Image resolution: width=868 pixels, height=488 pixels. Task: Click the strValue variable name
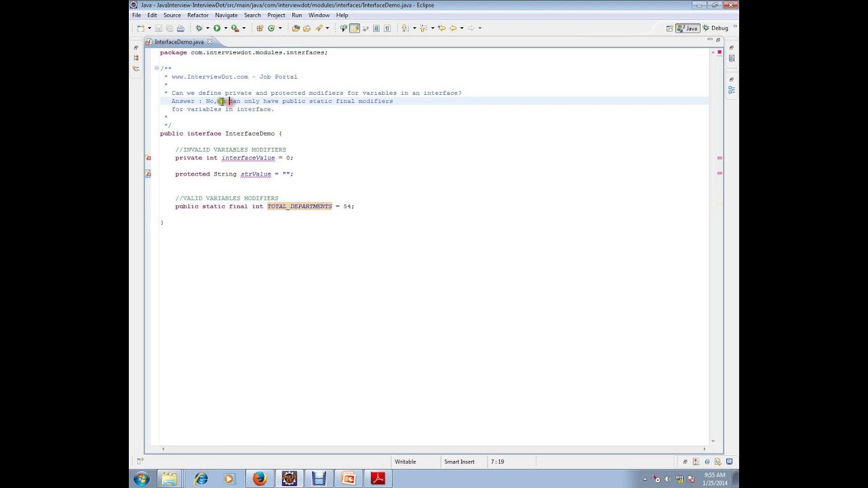[x=256, y=174]
